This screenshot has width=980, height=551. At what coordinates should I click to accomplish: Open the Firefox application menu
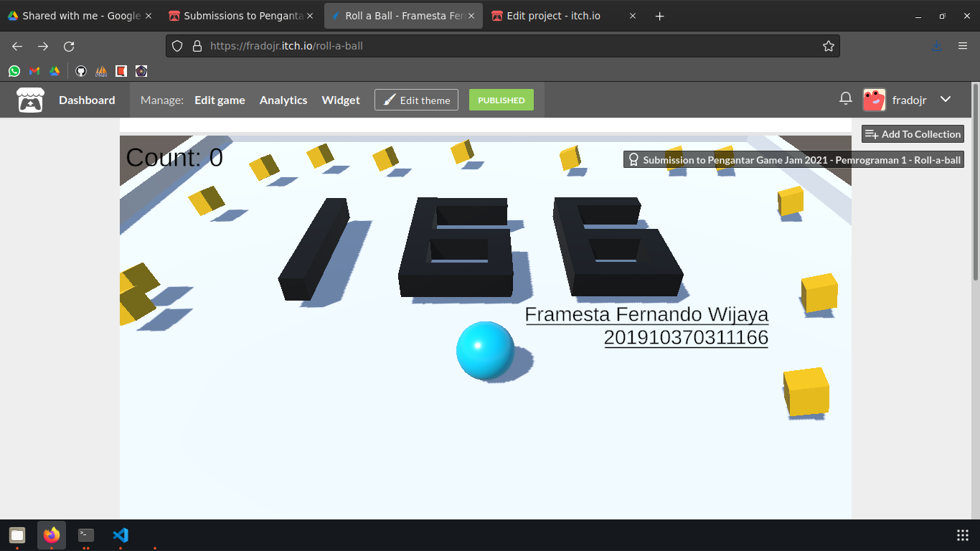tap(963, 46)
